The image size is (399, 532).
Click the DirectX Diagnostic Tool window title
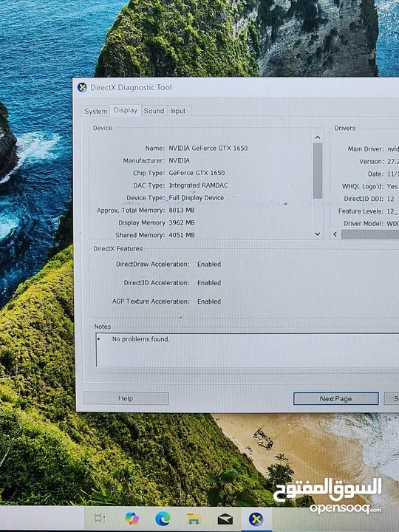coord(131,87)
